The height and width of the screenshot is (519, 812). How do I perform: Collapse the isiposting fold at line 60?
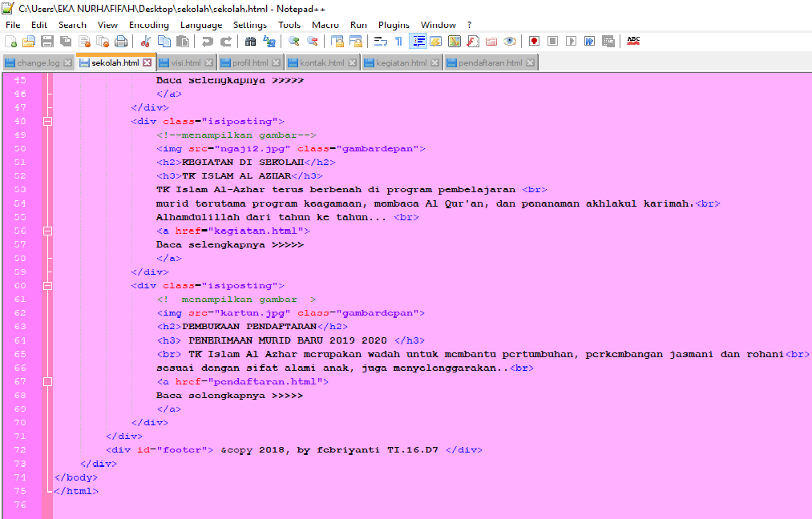(x=47, y=286)
